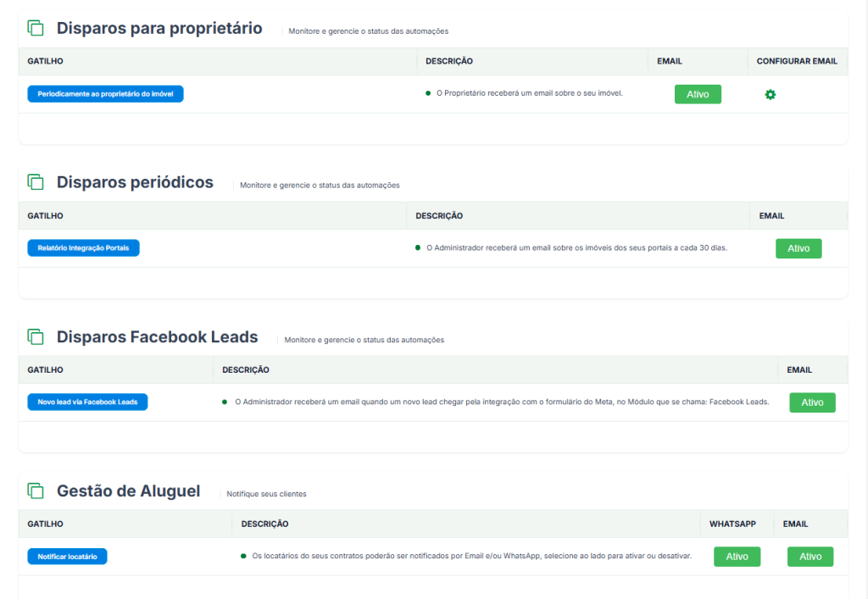Click the Proprietário receberá um email description
Viewport: 868px width, 599px height.
529,93
